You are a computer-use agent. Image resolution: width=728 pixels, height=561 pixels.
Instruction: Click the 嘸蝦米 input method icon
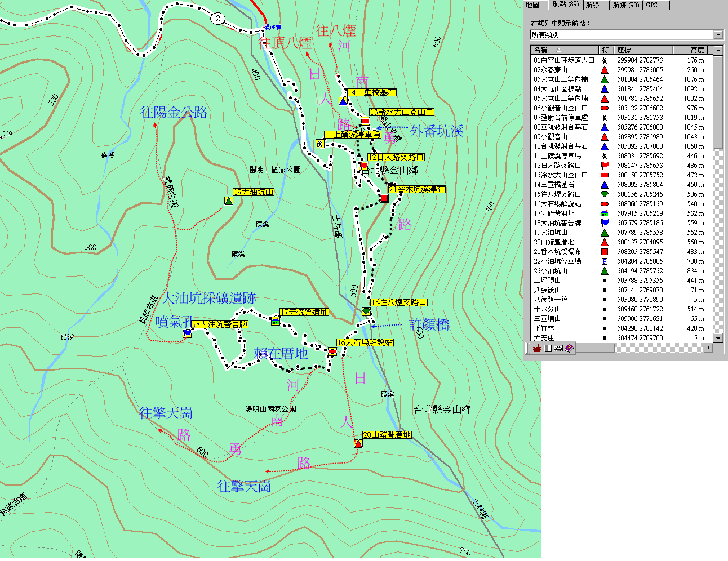coord(537,349)
